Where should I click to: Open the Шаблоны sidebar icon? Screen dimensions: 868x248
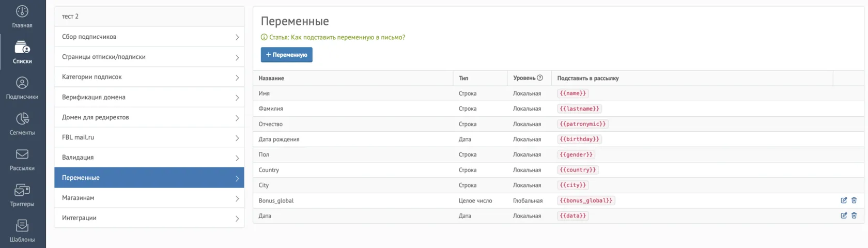pos(22,226)
